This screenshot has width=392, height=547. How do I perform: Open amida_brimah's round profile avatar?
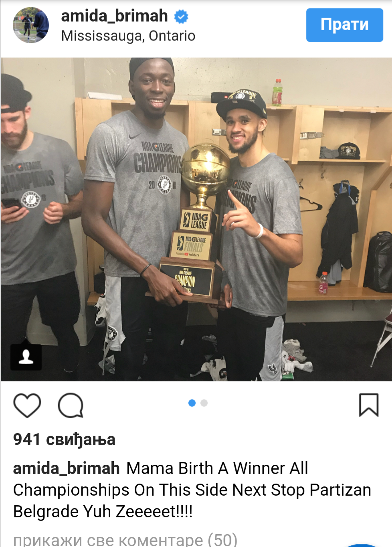[x=31, y=25]
